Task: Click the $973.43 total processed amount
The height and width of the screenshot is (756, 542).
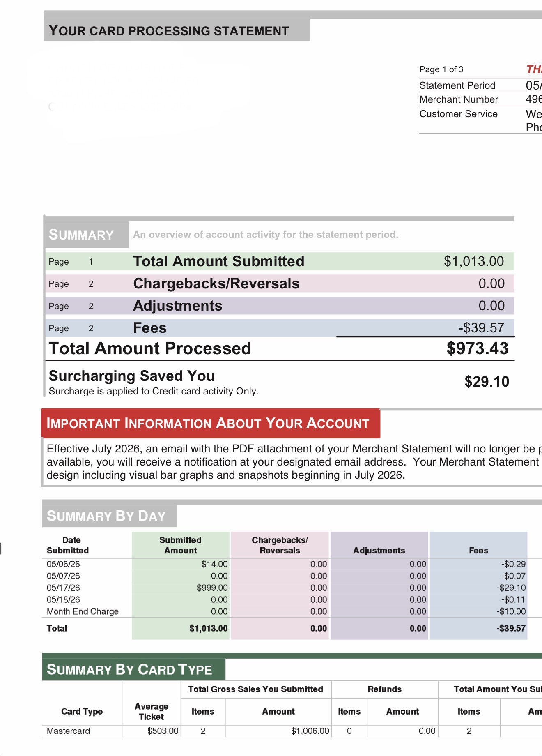Action: coord(478,348)
